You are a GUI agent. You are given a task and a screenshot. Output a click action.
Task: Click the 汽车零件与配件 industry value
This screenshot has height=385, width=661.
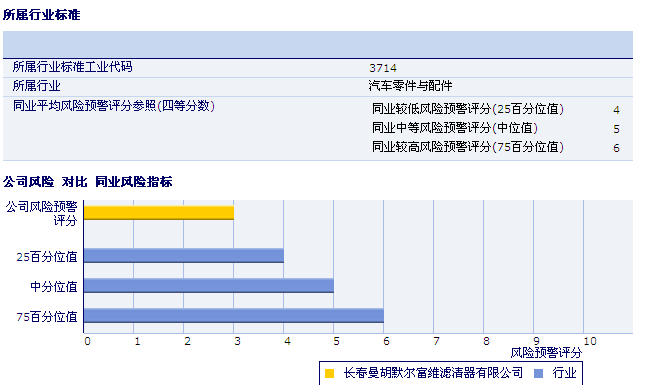(410, 86)
